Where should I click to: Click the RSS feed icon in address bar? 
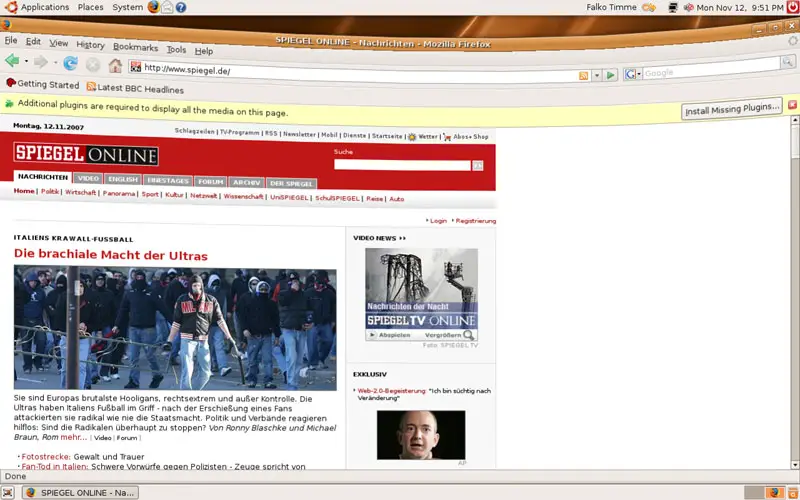(583, 76)
